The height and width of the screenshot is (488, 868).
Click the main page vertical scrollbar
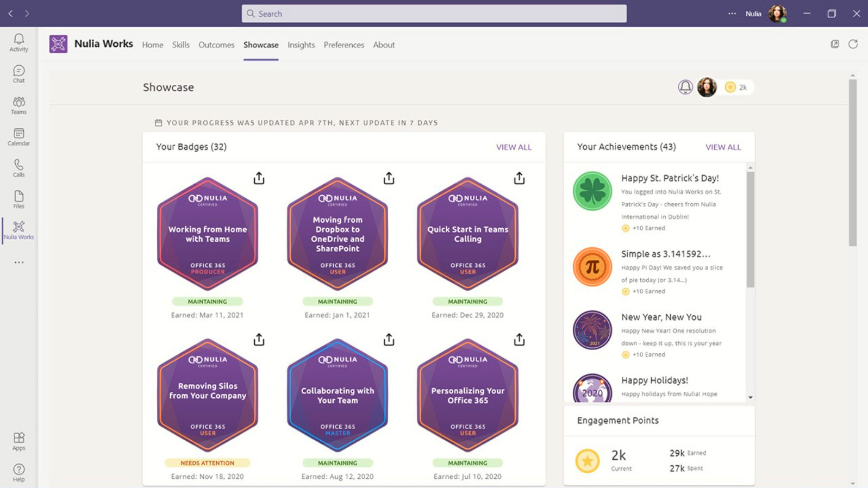(853, 163)
